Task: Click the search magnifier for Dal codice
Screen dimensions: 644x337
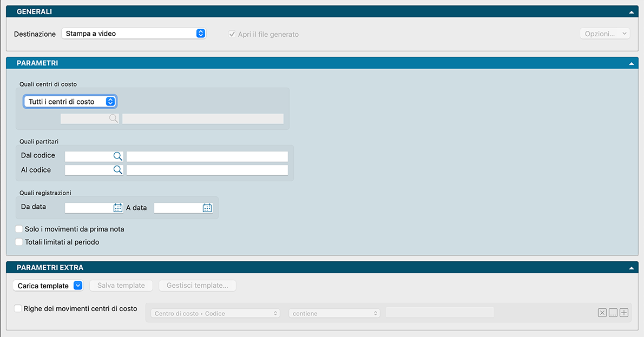Action: 117,156
